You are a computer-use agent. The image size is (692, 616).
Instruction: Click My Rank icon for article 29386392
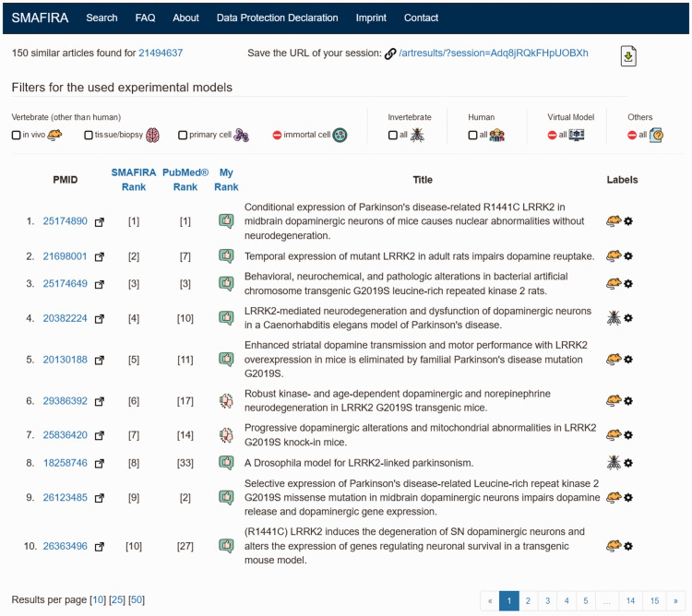click(x=226, y=401)
